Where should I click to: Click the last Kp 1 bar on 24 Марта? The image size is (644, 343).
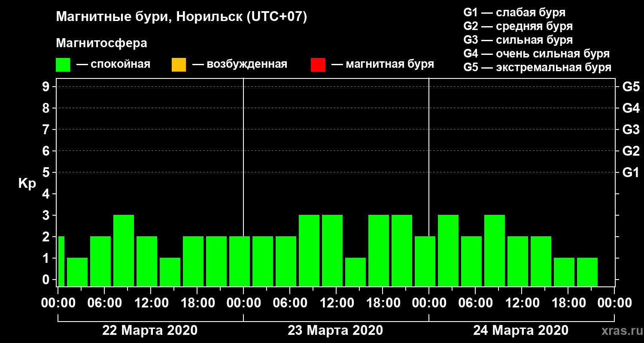click(x=587, y=272)
